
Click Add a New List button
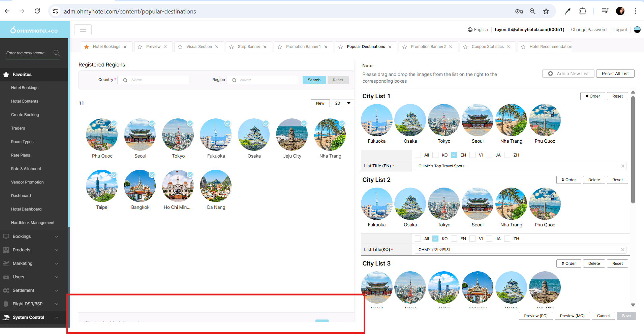coord(568,74)
